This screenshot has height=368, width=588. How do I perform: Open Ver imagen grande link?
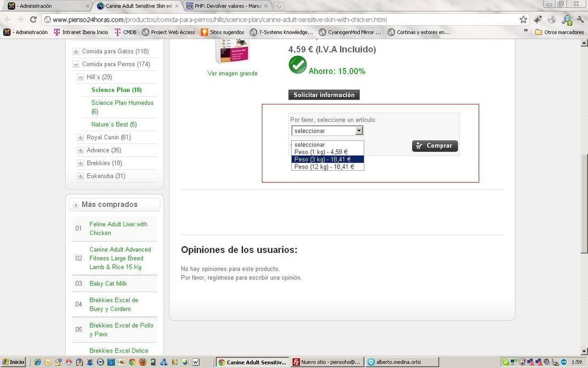coord(233,73)
